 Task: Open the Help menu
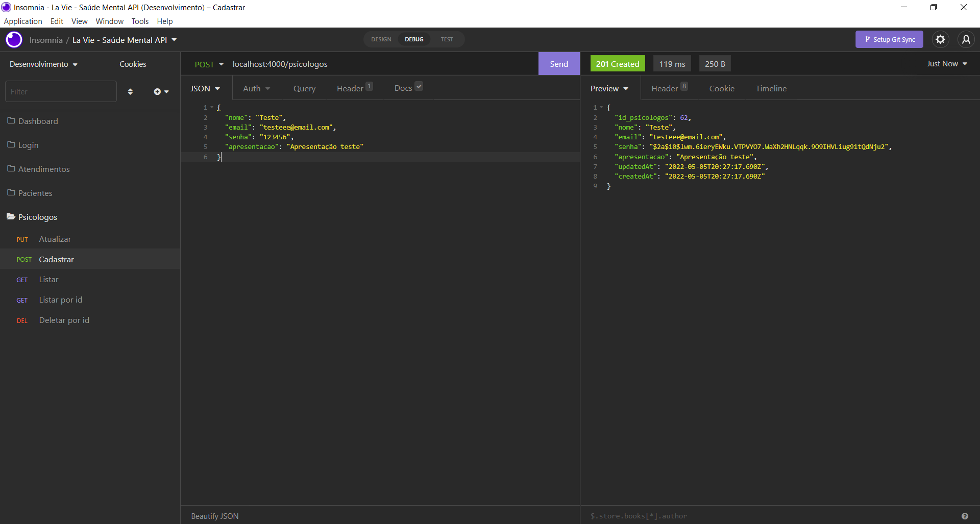(165, 21)
